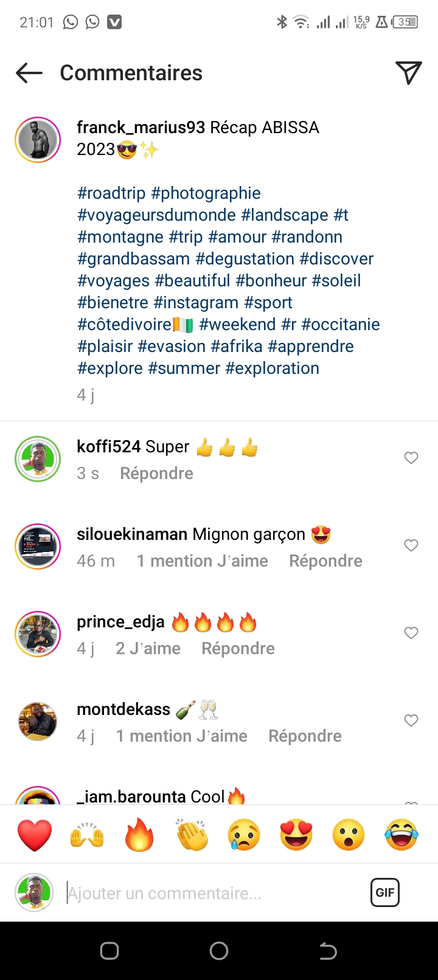Insert the fire emoji reaction

(x=139, y=835)
